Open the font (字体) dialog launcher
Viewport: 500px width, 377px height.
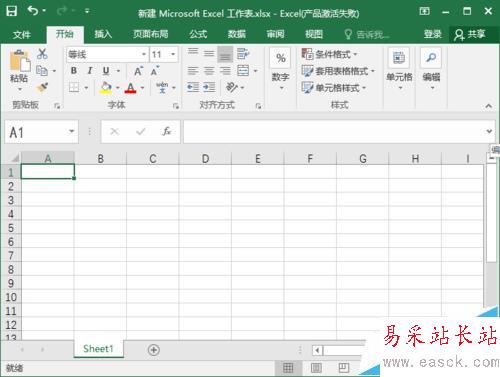[176, 106]
